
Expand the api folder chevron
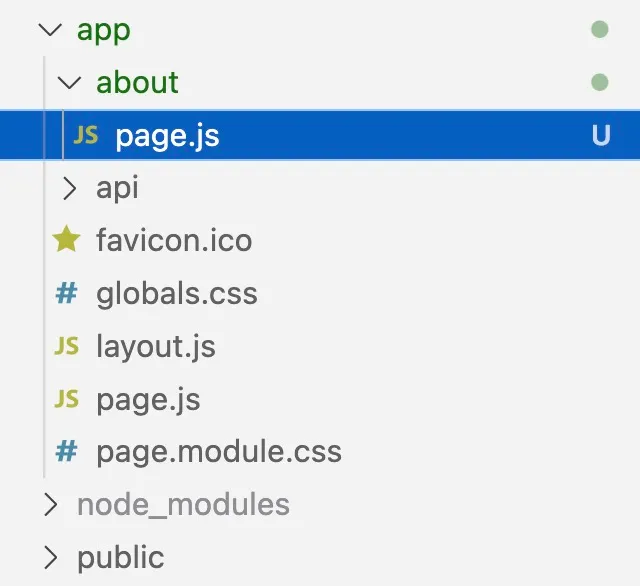[70, 189]
